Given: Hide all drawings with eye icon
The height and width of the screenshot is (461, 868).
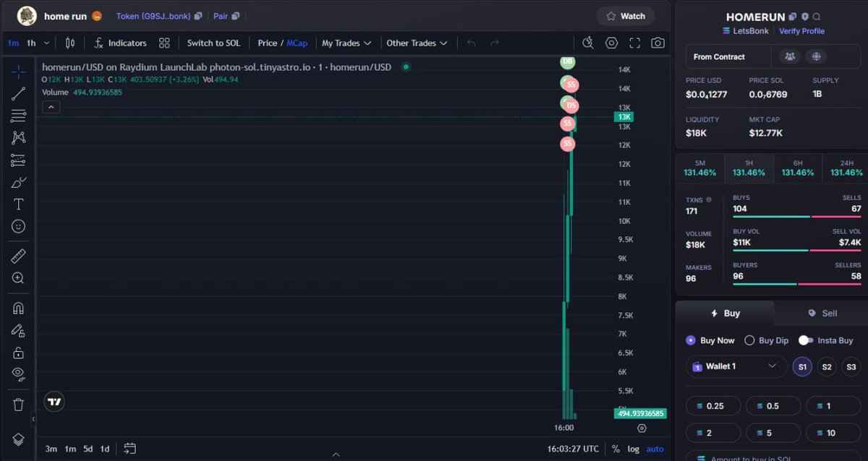Looking at the screenshot, I should coord(18,374).
